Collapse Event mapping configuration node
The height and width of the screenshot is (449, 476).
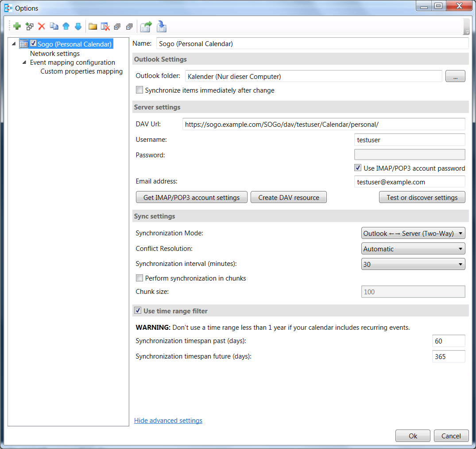(24, 62)
